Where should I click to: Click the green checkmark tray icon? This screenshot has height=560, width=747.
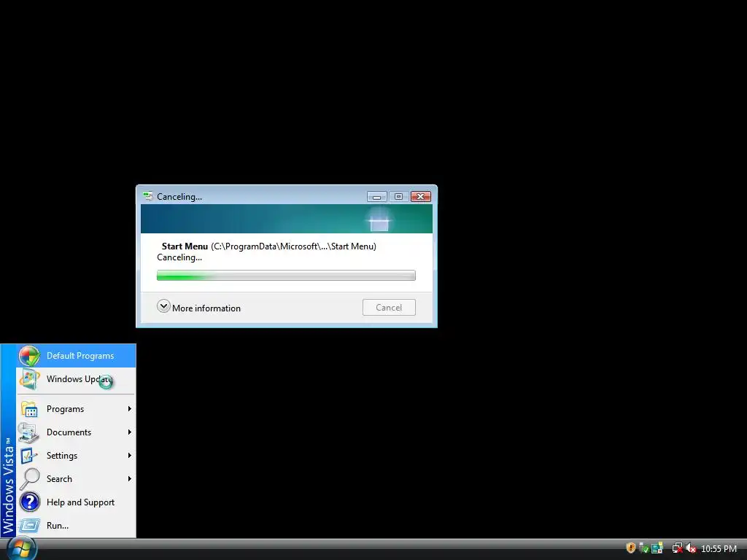pyautogui.click(x=643, y=548)
